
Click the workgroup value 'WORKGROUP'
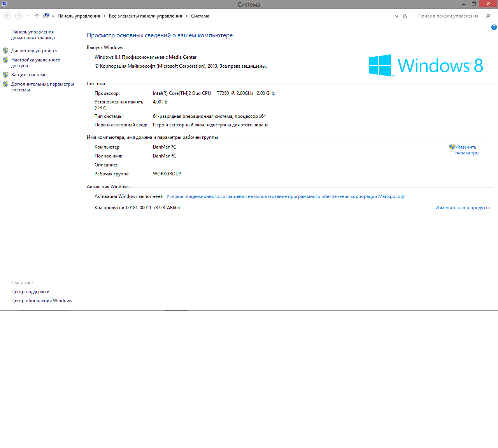coord(167,174)
